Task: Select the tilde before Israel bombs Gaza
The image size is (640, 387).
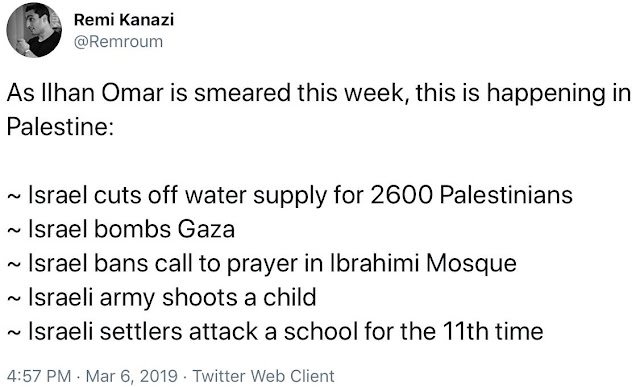Action: click(13, 231)
